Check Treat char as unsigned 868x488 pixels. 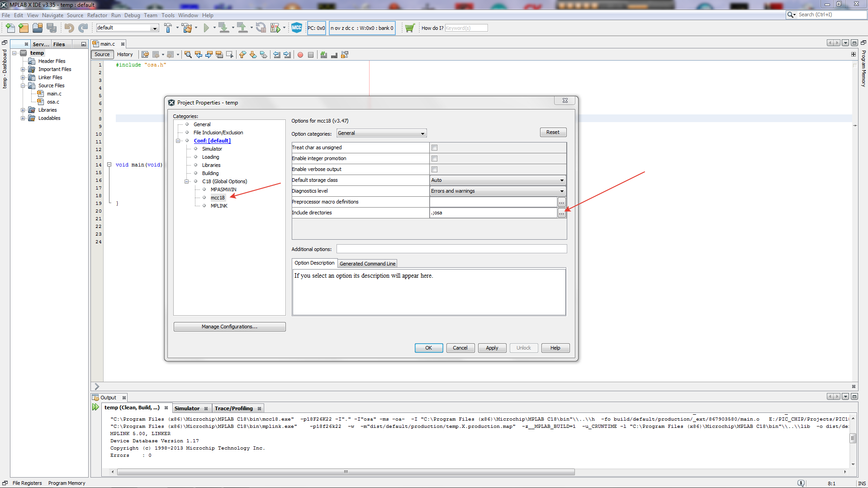pos(434,148)
